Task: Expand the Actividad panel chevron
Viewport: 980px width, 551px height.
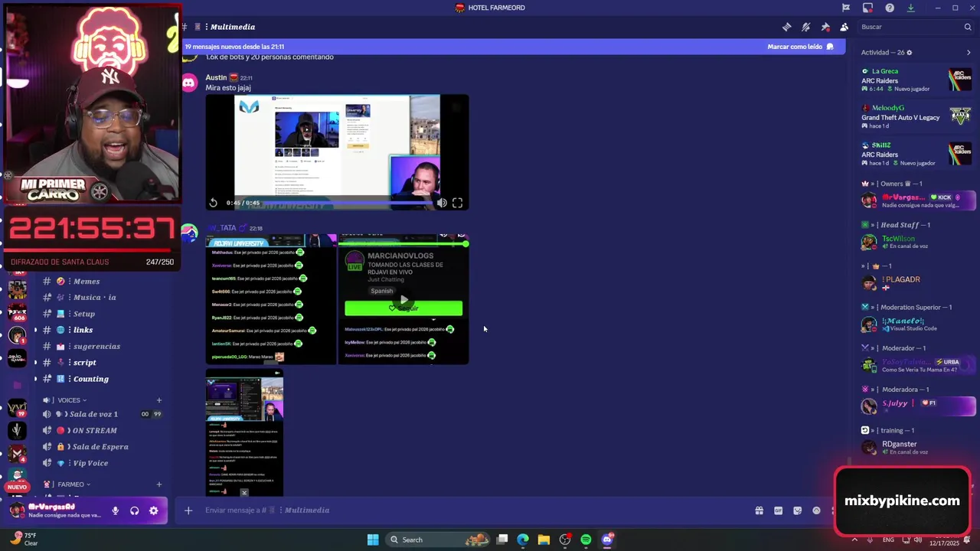Action: click(x=969, y=53)
